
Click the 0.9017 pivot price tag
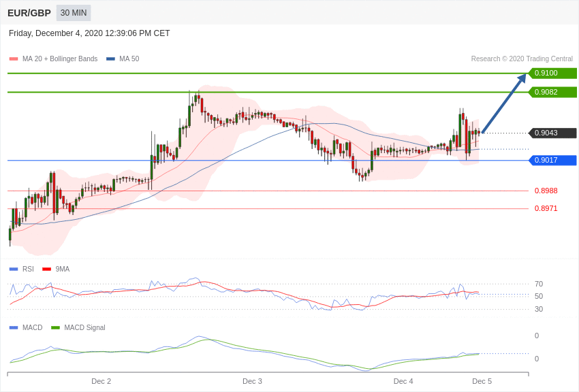pos(552,160)
